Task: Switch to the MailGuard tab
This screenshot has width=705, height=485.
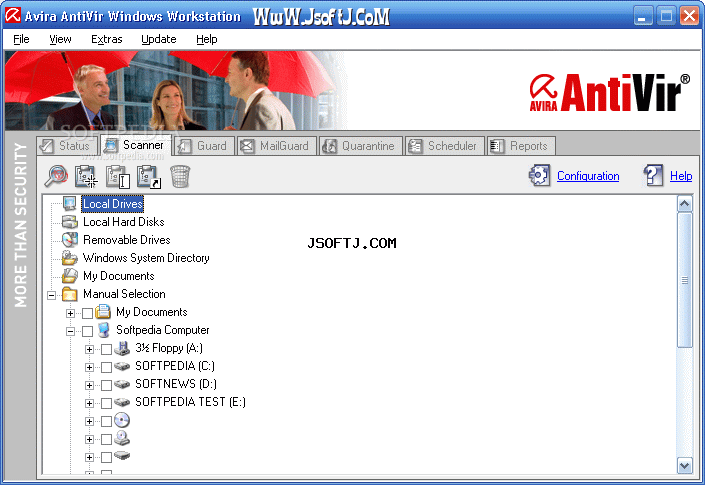Action: [277, 146]
